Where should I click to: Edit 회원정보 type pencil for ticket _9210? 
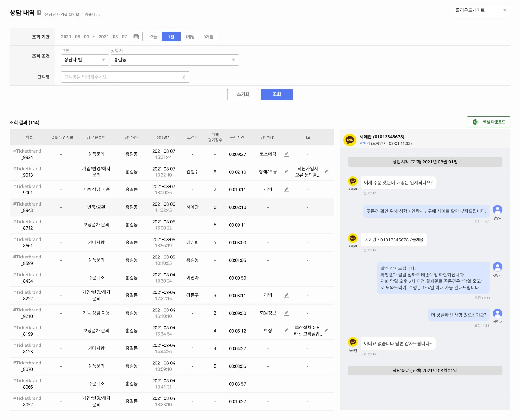pyautogui.click(x=286, y=313)
